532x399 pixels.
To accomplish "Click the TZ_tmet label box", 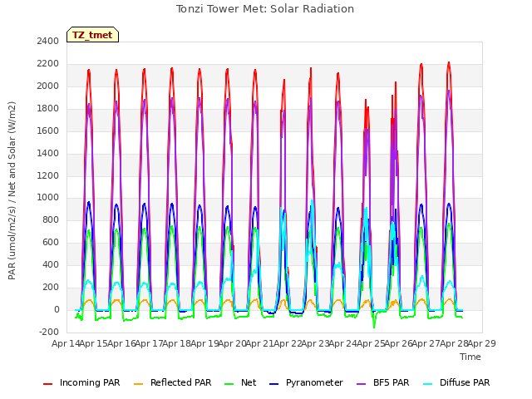I will point(92,35).
